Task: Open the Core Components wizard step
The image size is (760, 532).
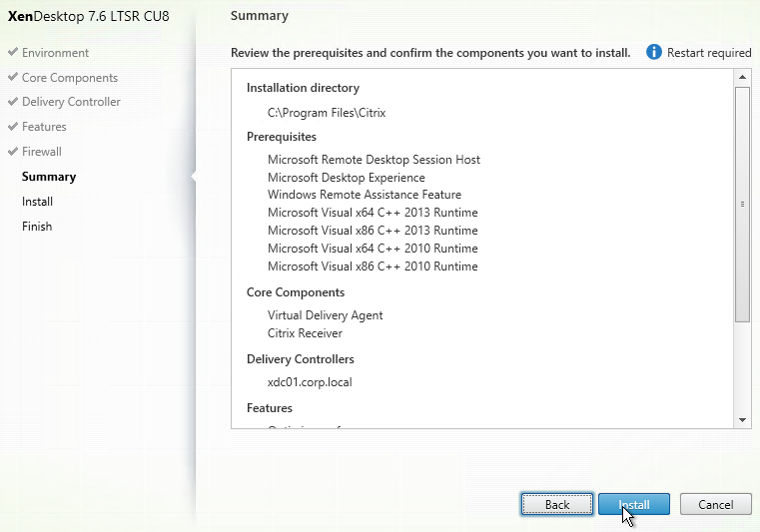Action: [x=70, y=78]
